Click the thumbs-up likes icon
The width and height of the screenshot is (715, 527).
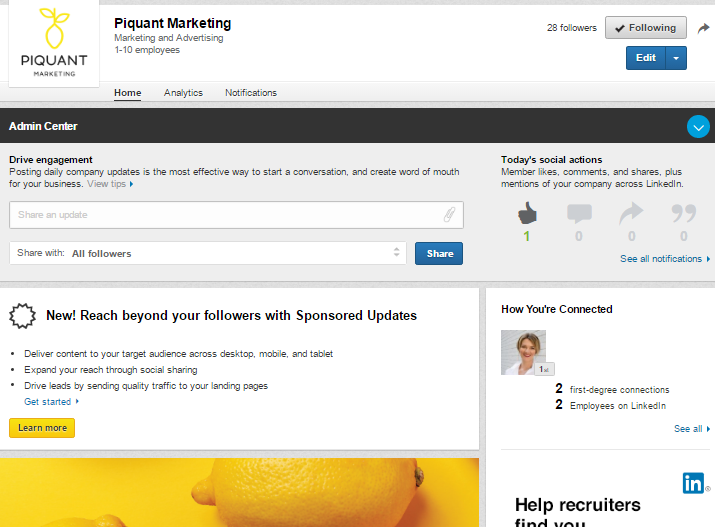pyautogui.click(x=527, y=213)
